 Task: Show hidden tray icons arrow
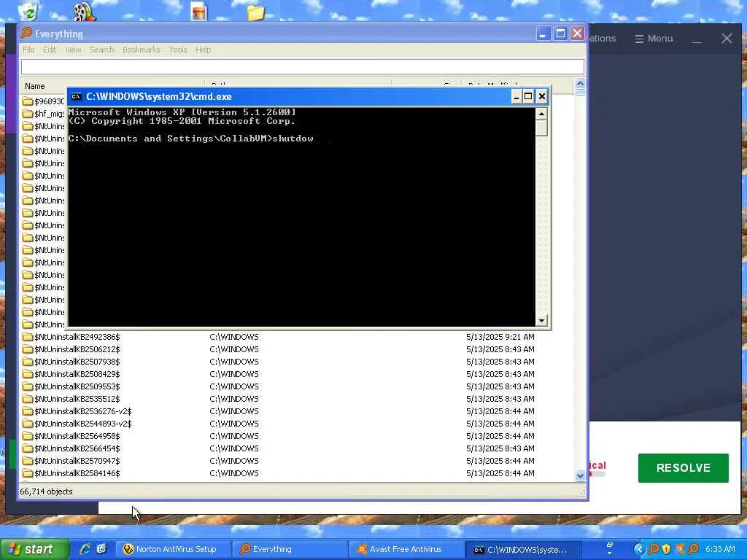coord(639,549)
